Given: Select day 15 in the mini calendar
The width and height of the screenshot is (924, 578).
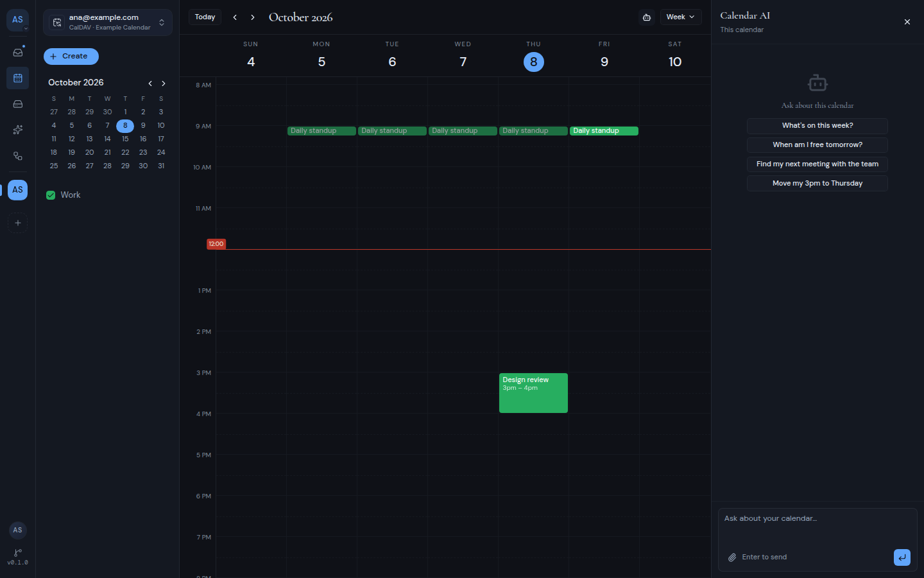Looking at the screenshot, I should coord(125,139).
